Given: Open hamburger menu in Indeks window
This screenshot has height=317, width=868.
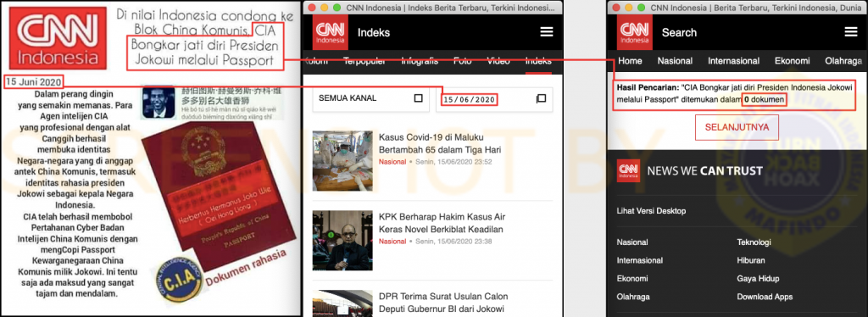Looking at the screenshot, I should point(547,32).
